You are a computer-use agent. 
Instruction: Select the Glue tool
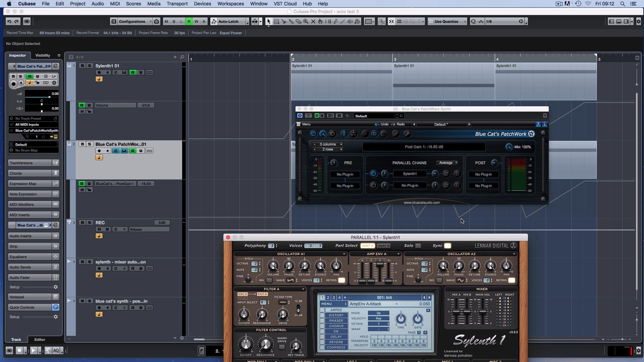pyautogui.click(x=291, y=21)
